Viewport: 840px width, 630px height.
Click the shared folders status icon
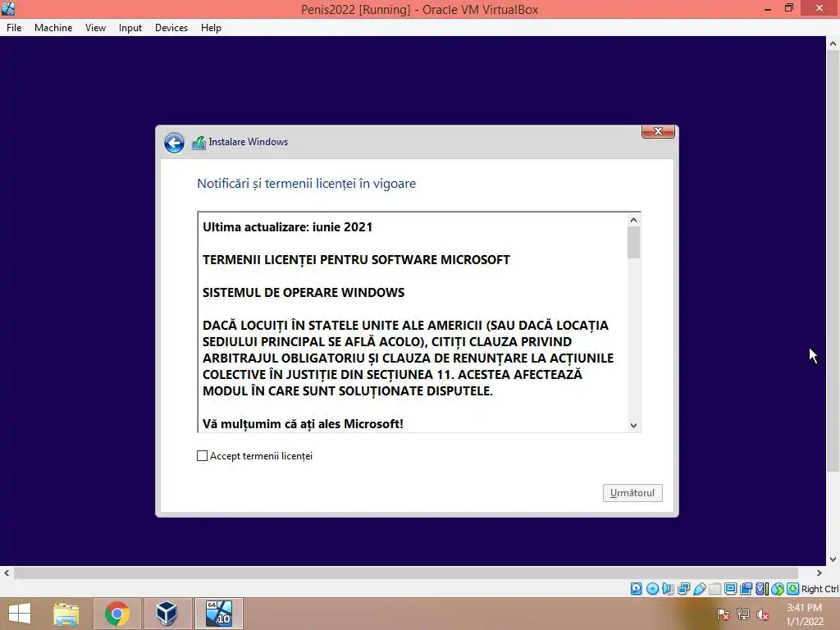714,589
